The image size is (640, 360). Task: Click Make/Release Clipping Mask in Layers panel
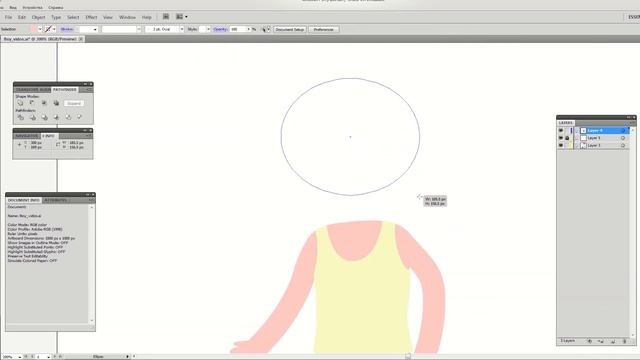pyautogui.click(x=589, y=341)
